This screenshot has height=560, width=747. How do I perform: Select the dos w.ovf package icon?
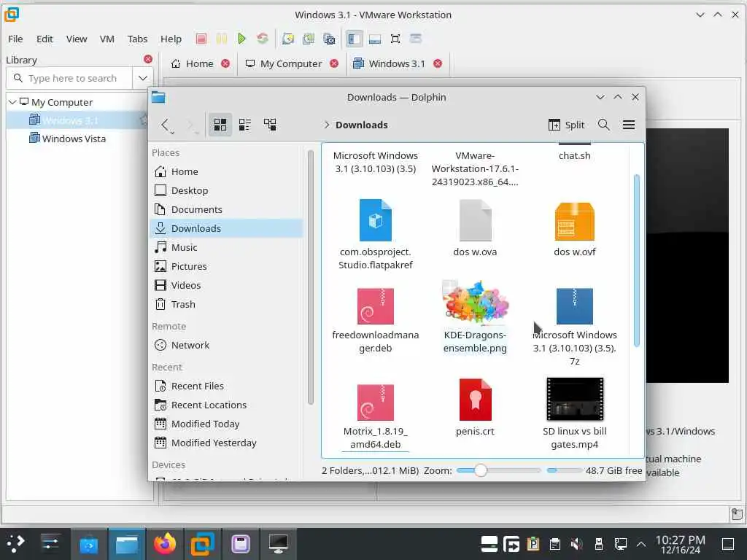pyautogui.click(x=575, y=222)
